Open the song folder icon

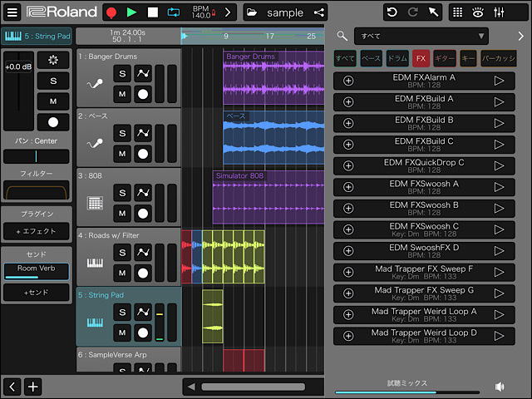click(x=252, y=12)
